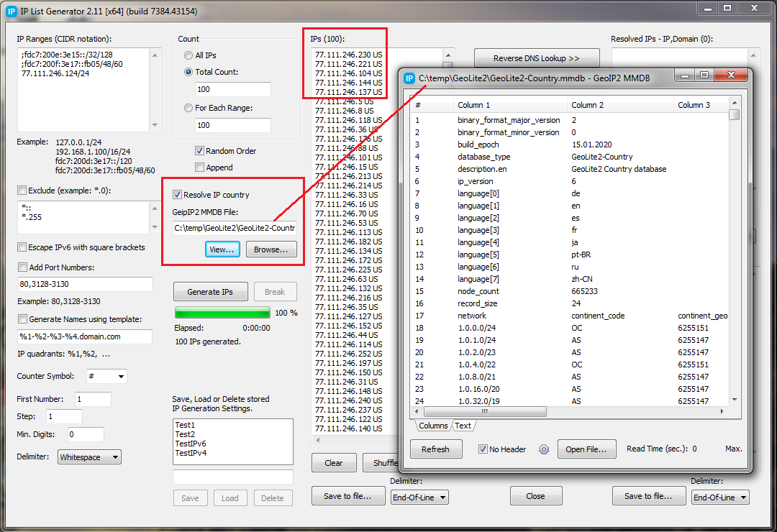Switch to the Text tab
This screenshot has width=777, height=532.
[463, 426]
